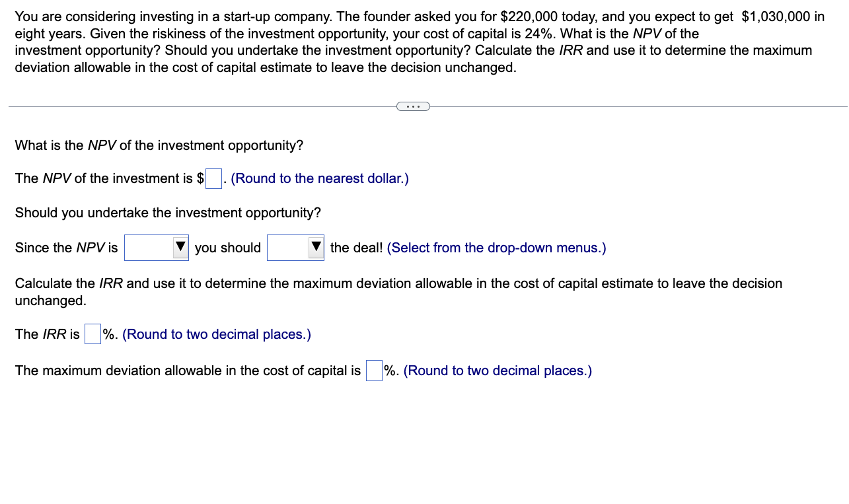Click the IRR rounding instruction text

coord(216,334)
